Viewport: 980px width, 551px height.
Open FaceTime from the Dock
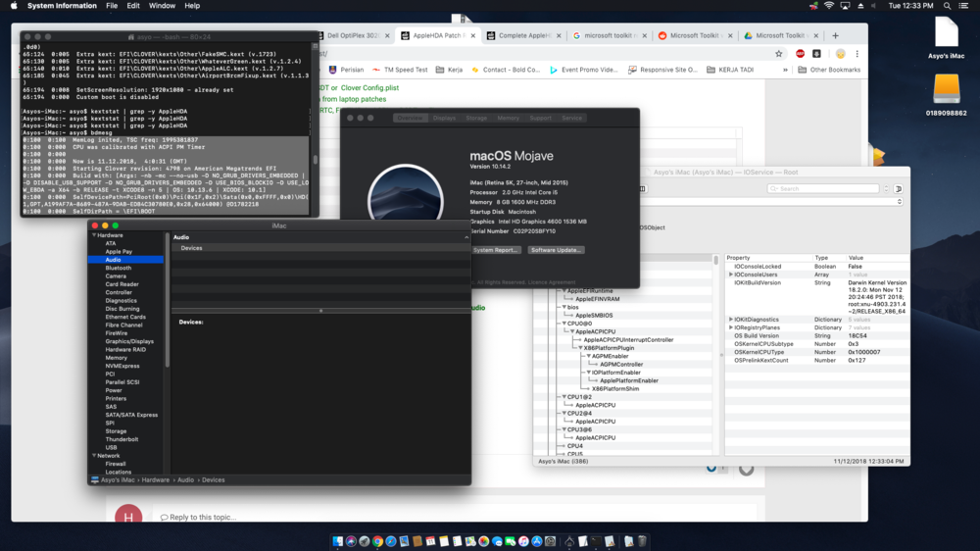[x=510, y=541]
